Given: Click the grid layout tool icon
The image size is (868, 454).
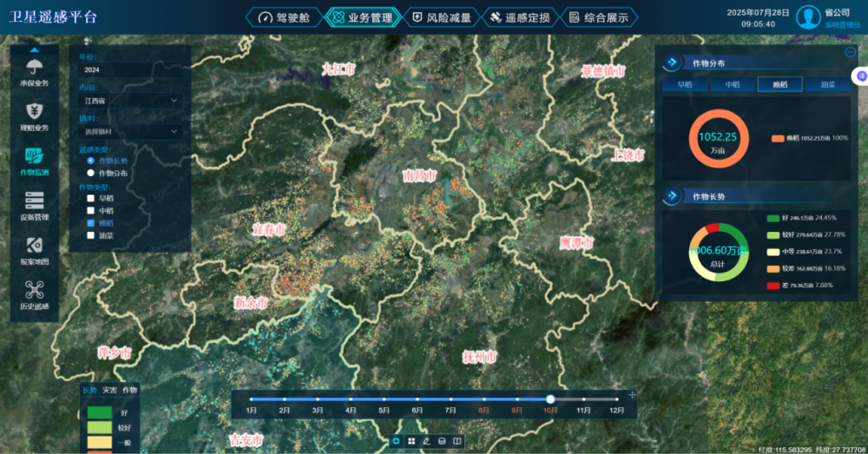Looking at the screenshot, I should click(x=411, y=441).
